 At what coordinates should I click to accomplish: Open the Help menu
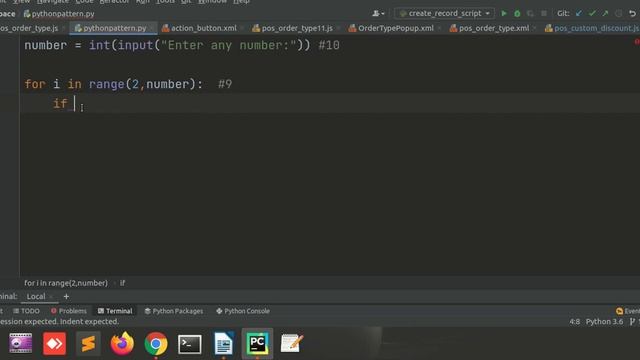[241, 2]
